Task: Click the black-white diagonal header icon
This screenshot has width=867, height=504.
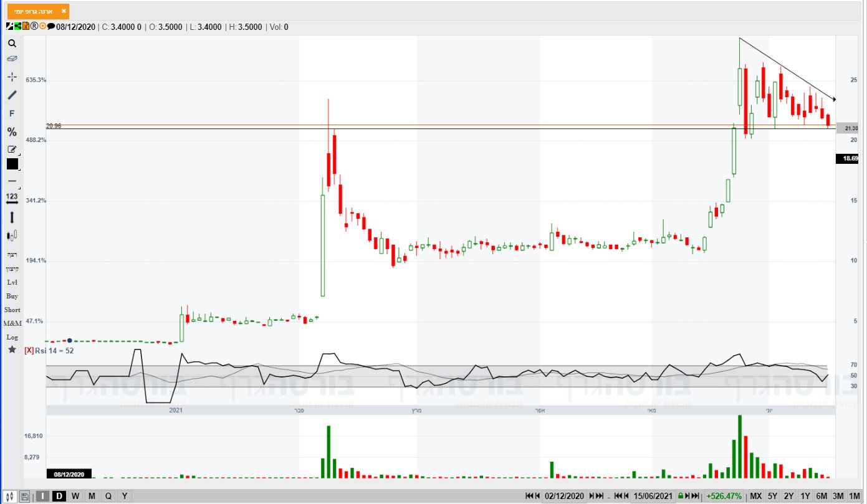Action: click(9, 26)
